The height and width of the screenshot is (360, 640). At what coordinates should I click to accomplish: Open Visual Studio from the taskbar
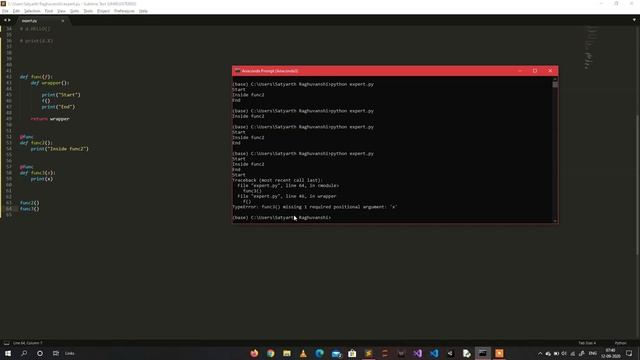418,353
